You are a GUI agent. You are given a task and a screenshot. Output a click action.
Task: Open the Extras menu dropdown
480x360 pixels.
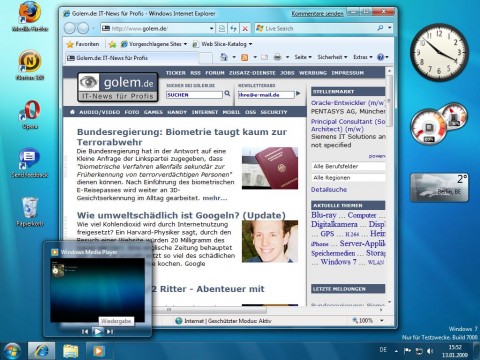(x=363, y=57)
